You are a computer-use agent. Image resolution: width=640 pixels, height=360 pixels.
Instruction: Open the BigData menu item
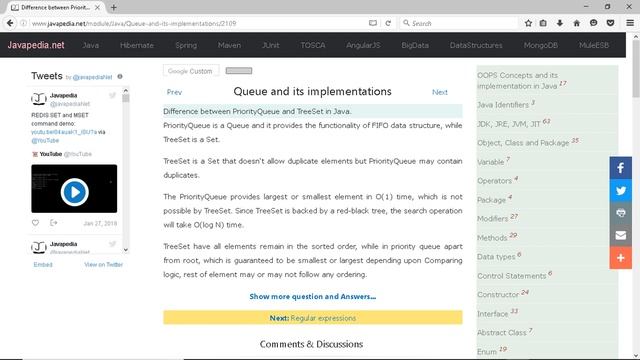pyautogui.click(x=415, y=45)
